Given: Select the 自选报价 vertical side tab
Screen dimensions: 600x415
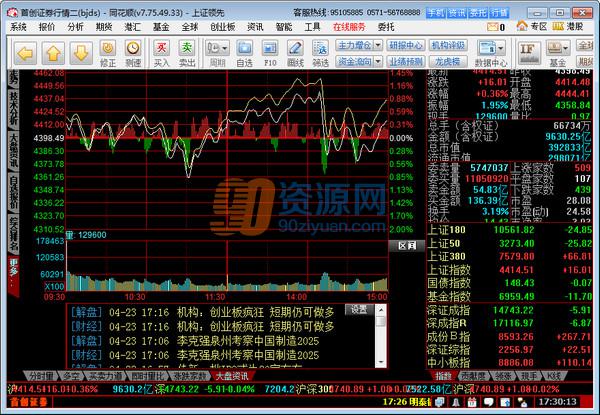Looking at the screenshot, I should (x=13, y=192).
